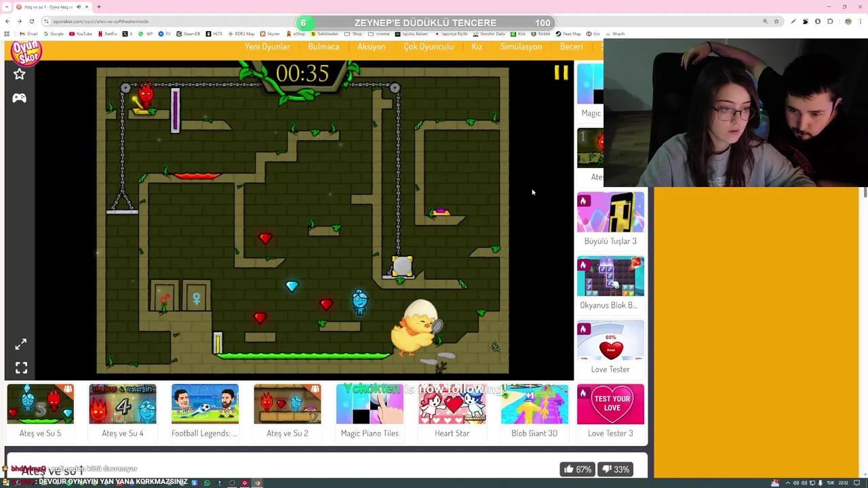Dislike the game with the thumbs down button

[616, 469]
